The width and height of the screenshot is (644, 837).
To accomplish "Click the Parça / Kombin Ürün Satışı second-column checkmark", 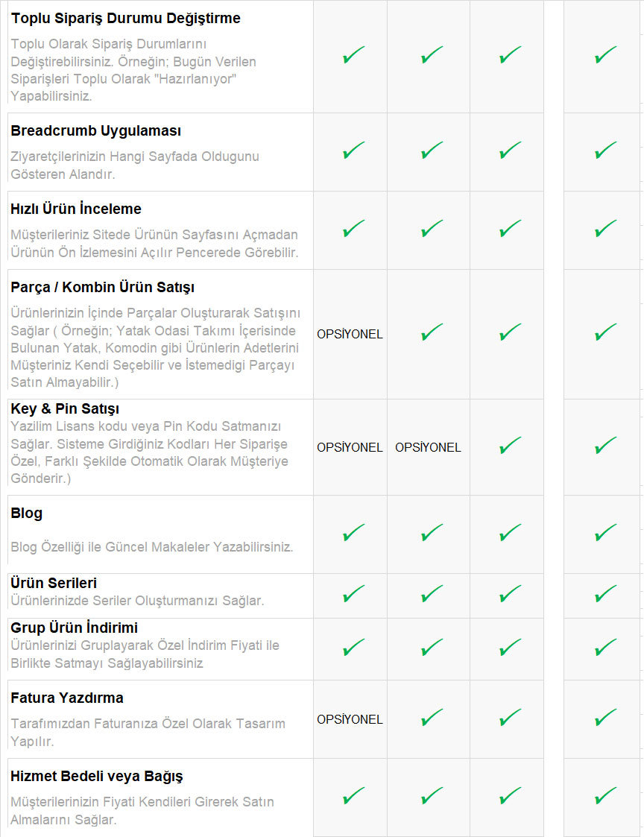I will [x=432, y=332].
